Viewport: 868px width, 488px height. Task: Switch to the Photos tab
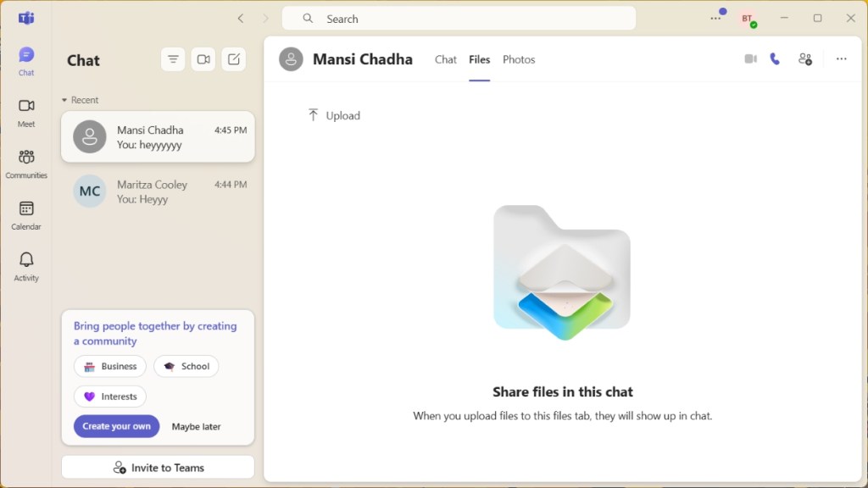pos(519,59)
